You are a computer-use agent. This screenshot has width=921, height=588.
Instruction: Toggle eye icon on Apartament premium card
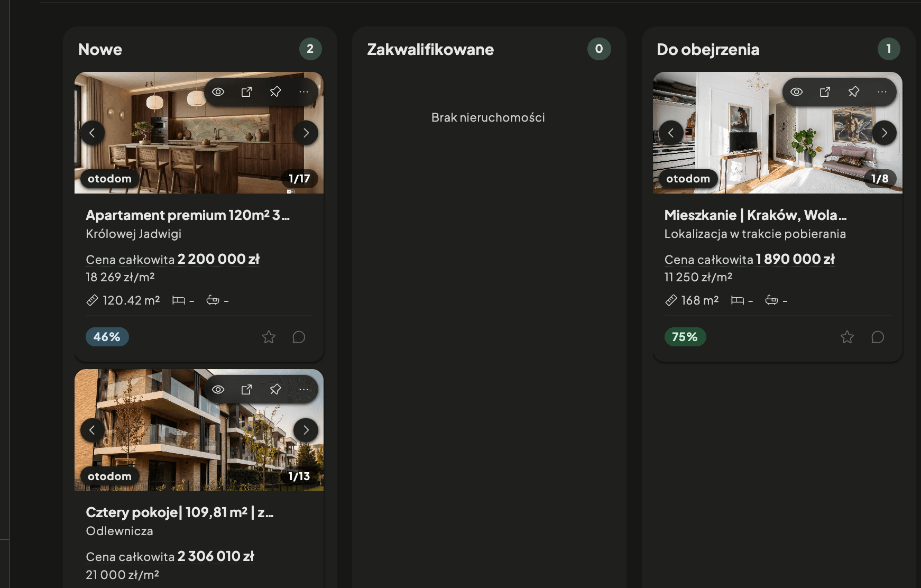click(218, 92)
